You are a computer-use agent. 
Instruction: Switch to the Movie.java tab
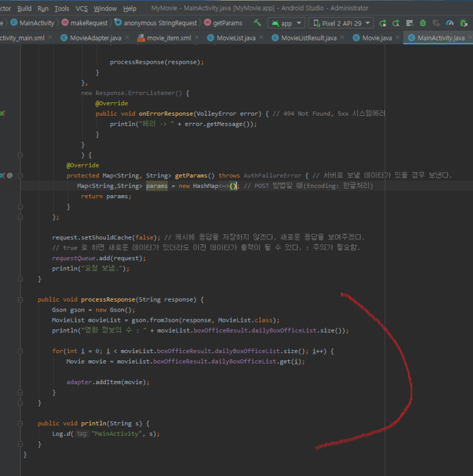pyautogui.click(x=377, y=38)
